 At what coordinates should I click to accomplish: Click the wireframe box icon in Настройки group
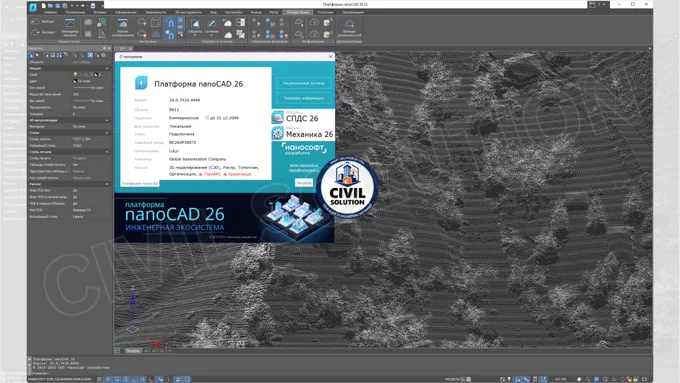coord(155,22)
